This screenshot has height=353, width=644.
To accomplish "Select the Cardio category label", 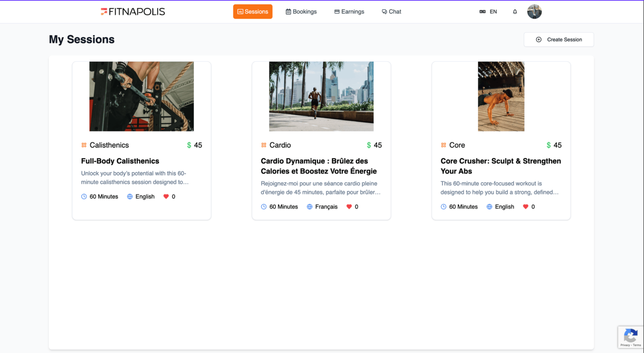I will pyautogui.click(x=280, y=145).
